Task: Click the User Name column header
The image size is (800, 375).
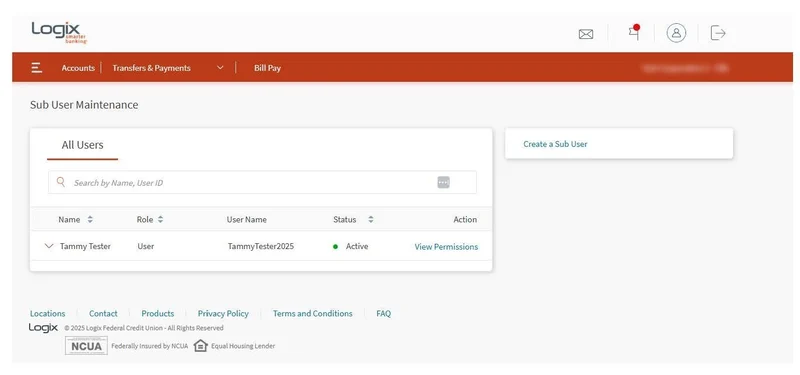Action: [246, 219]
